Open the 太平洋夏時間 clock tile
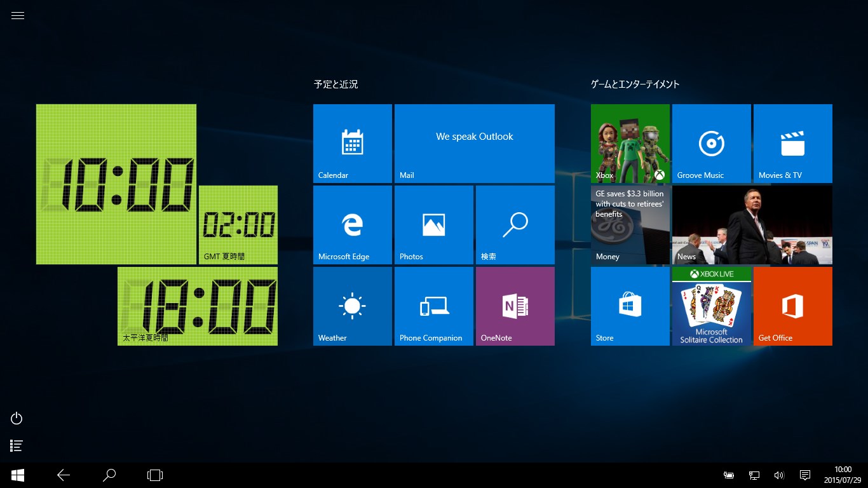Screen dimensions: 868x488 (198, 306)
